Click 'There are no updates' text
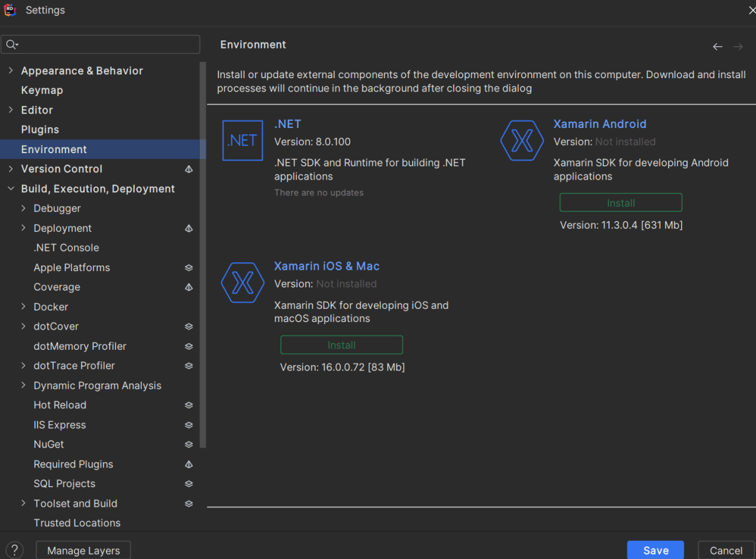The image size is (756, 559). tap(319, 193)
